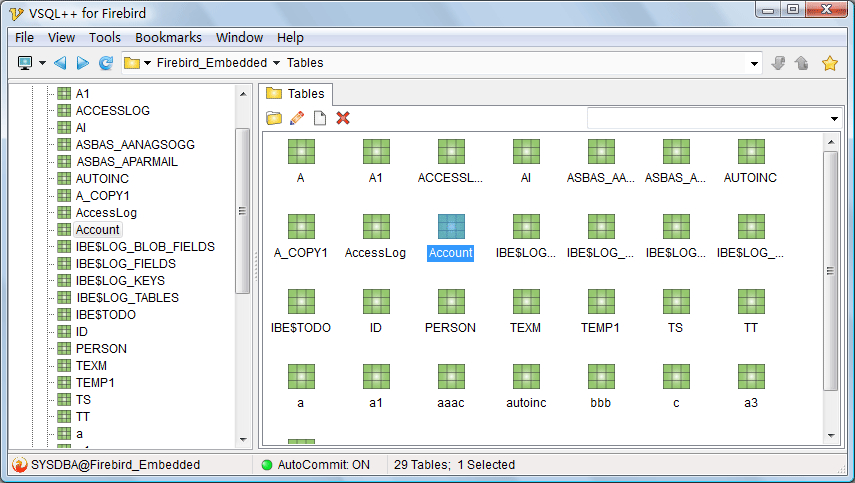Click the tree panel scroll up arrow
Viewport: 855px width, 483px height.
243,94
